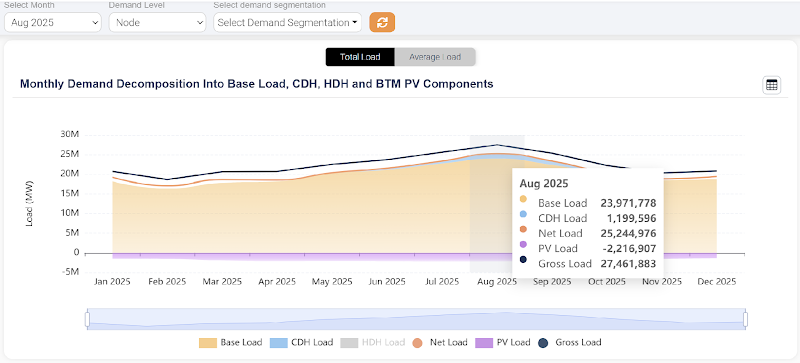
Task: Click the CDH Load value 1,199,596 in tooltip
Action: (631, 219)
